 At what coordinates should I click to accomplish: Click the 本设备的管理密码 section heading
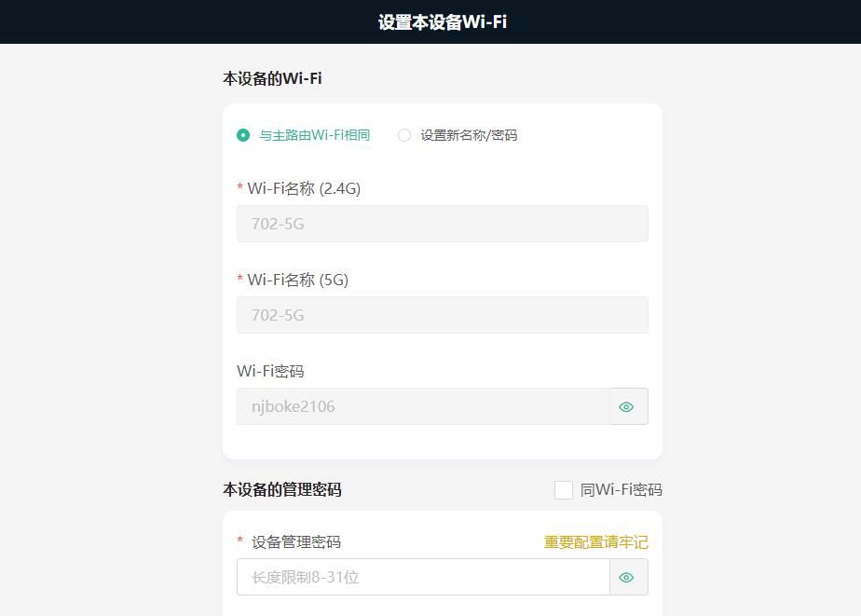[282, 490]
